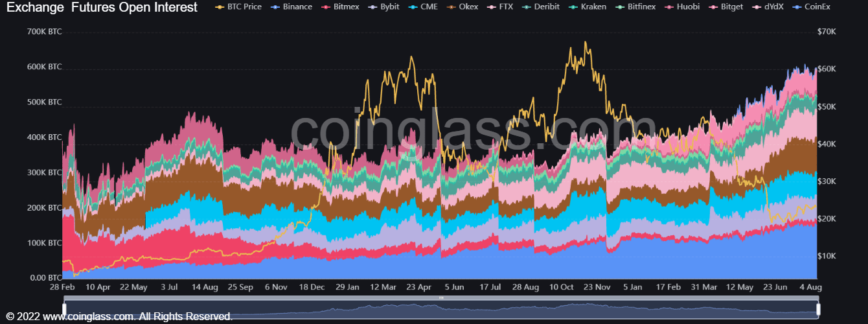Click the 200K BTC axis label

click(x=45, y=208)
